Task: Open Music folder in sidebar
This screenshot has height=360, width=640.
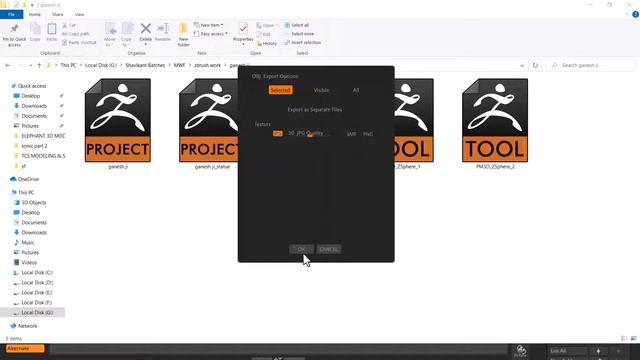Action: coord(28,242)
